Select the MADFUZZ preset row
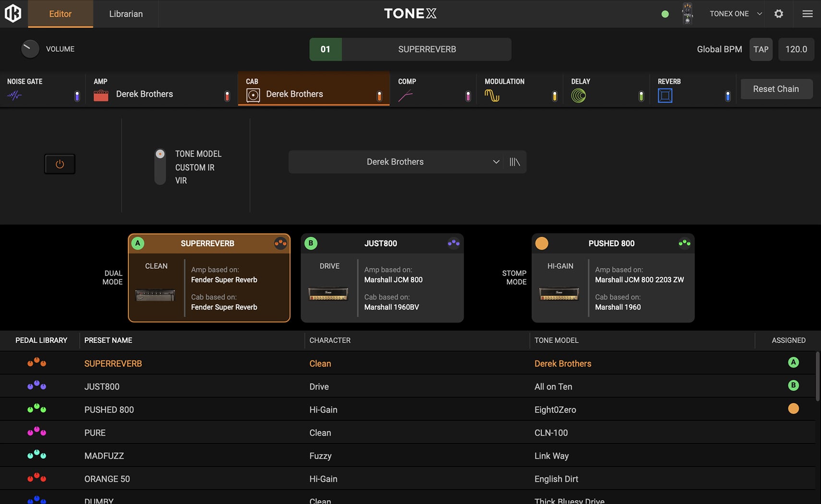Viewport: 821px width, 504px height. [104, 456]
